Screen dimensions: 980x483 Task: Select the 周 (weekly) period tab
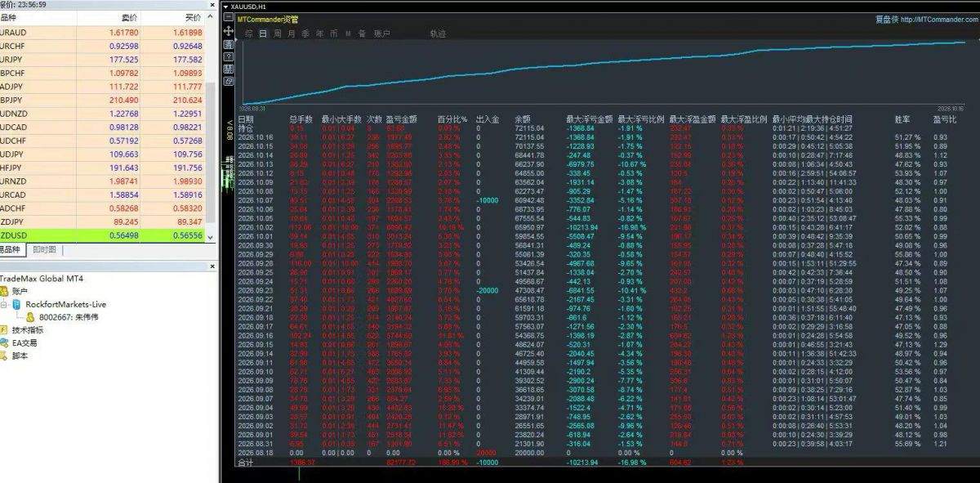click(x=278, y=34)
